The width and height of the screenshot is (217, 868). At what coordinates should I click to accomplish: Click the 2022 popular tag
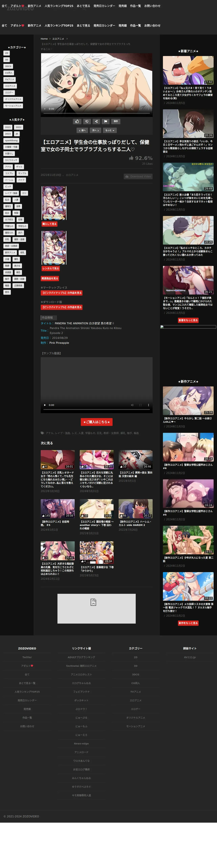18,127
